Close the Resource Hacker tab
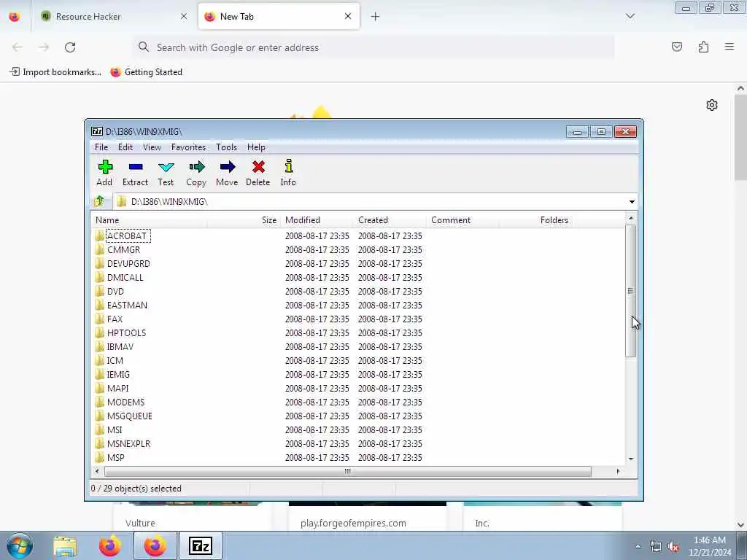747x560 pixels. click(x=183, y=16)
